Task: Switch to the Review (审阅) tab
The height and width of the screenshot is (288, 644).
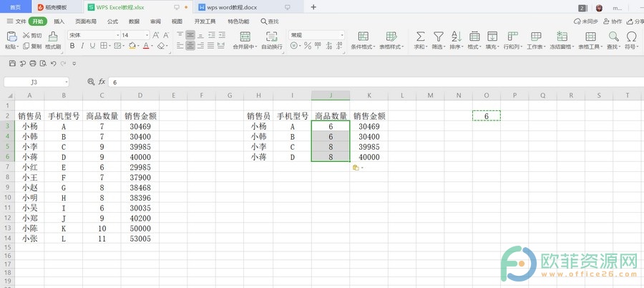Action: [155, 21]
